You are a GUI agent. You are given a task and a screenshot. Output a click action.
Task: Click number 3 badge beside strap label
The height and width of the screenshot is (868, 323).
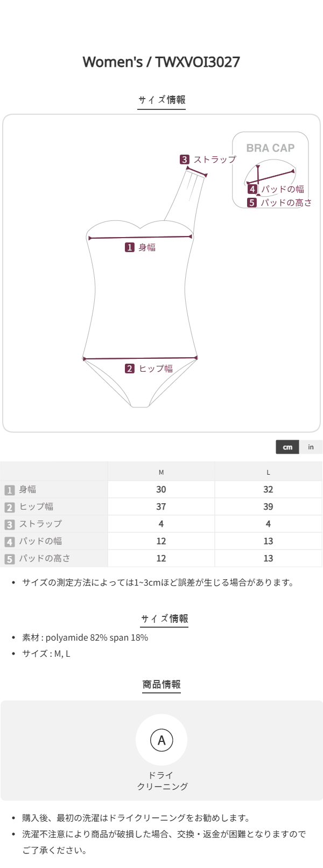[185, 159]
